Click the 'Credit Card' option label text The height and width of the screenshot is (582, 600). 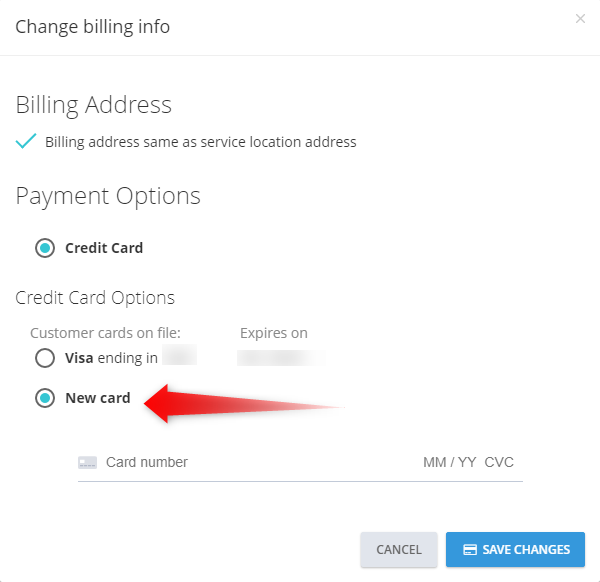[x=104, y=248]
